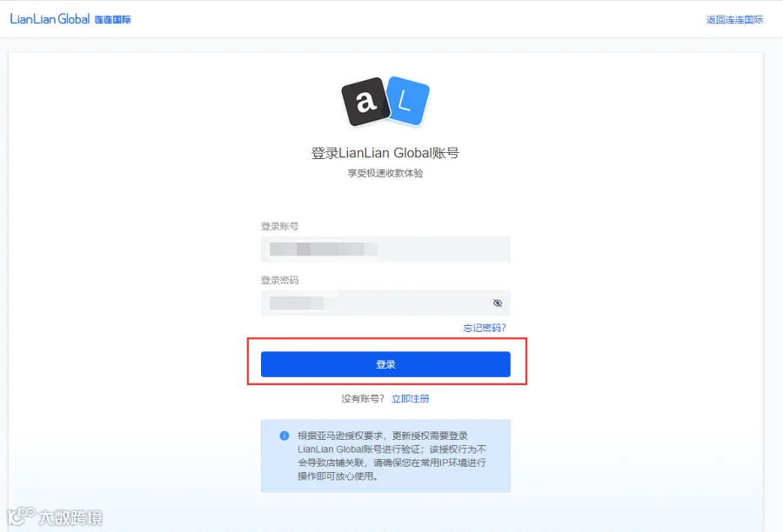This screenshot has width=783, height=532.
Task: Click the info icon in the notice box
Action: [284, 436]
